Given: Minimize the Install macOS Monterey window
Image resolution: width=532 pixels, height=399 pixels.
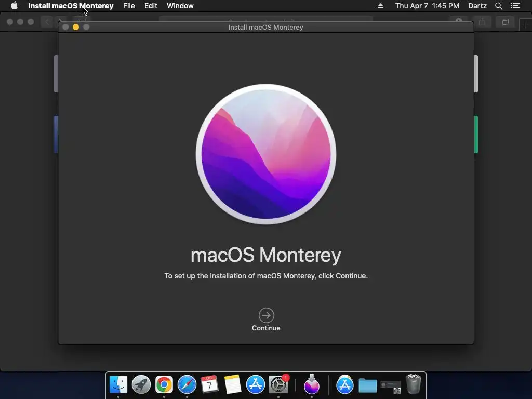Looking at the screenshot, I should (76, 27).
